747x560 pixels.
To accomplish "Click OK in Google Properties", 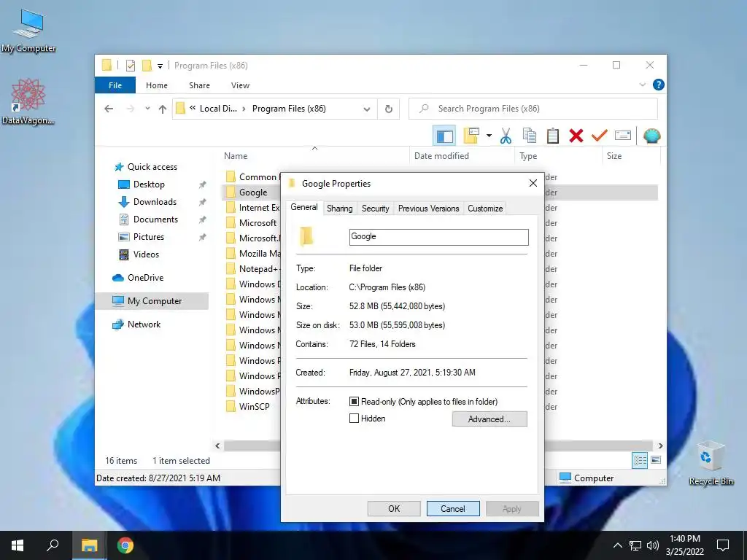I will click(x=394, y=508).
